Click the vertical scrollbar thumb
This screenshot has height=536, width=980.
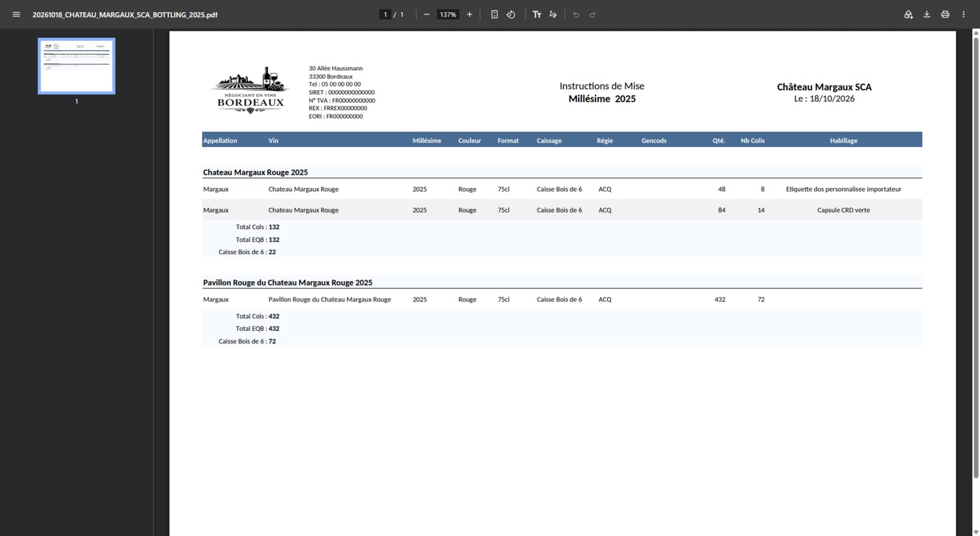[976, 257]
